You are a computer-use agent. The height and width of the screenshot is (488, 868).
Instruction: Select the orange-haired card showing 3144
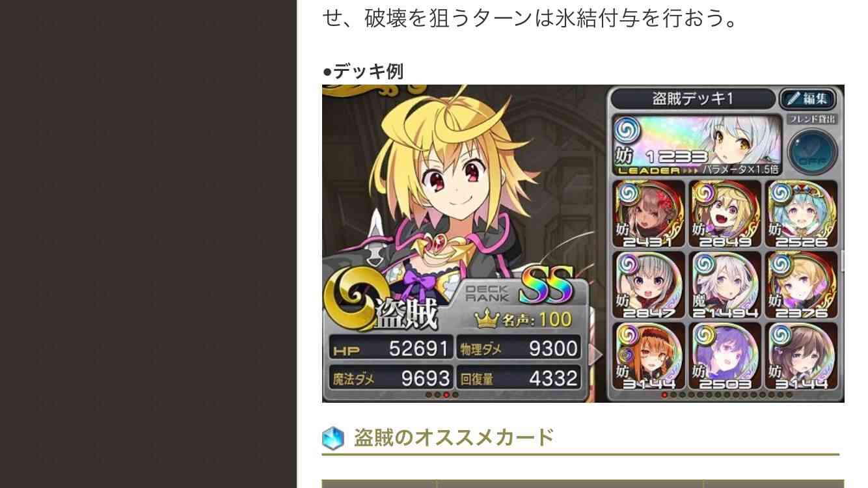tap(649, 355)
